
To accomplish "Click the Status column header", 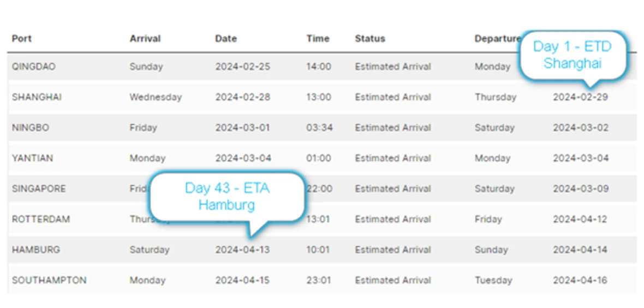I will tap(370, 39).
